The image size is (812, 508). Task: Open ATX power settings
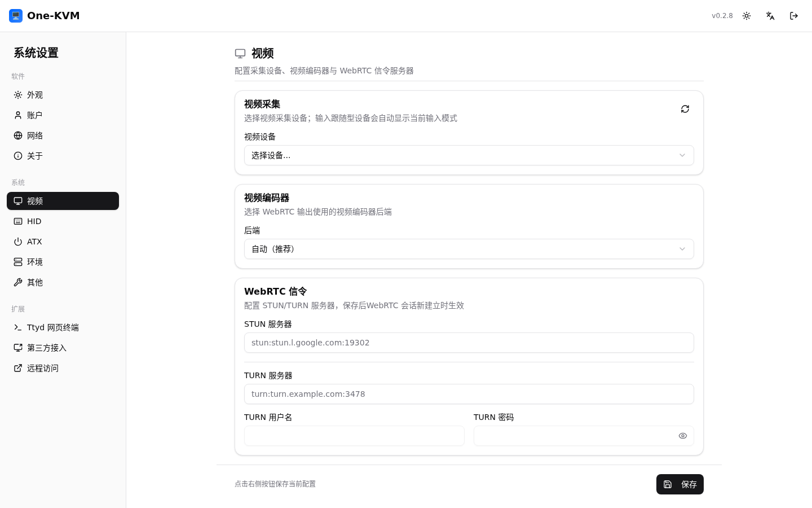coord(63,242)
